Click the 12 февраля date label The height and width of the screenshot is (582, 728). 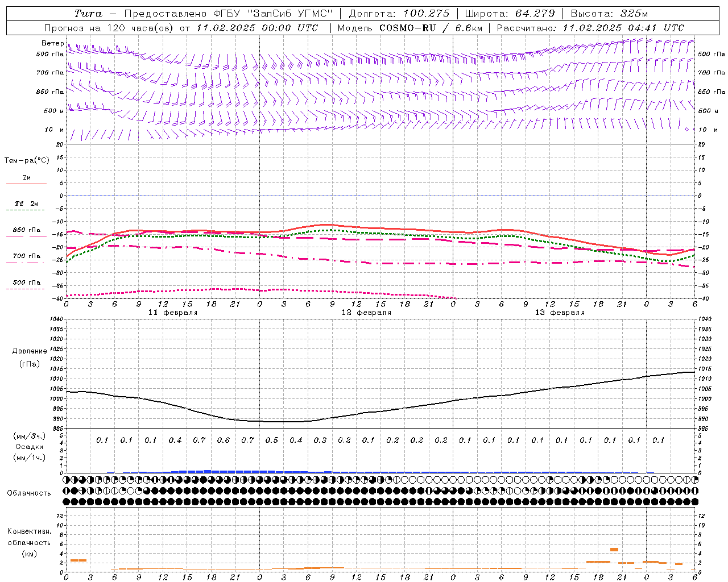tap(366, 313)
